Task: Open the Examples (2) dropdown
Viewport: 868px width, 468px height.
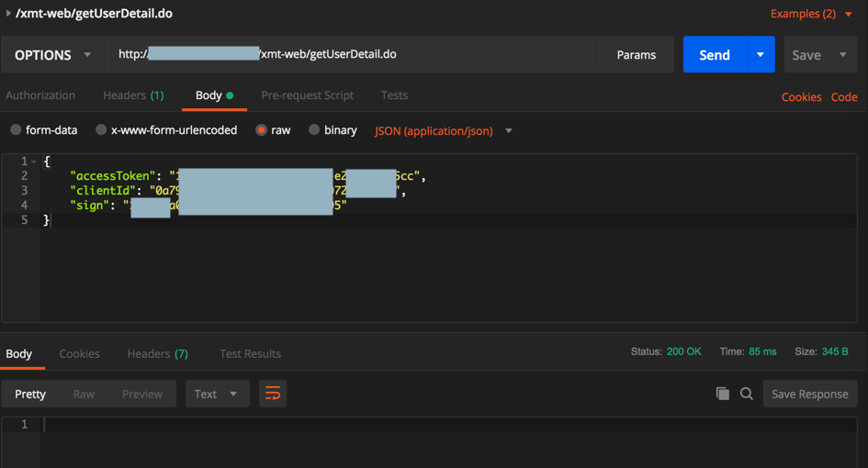Action: coord(811,14)
